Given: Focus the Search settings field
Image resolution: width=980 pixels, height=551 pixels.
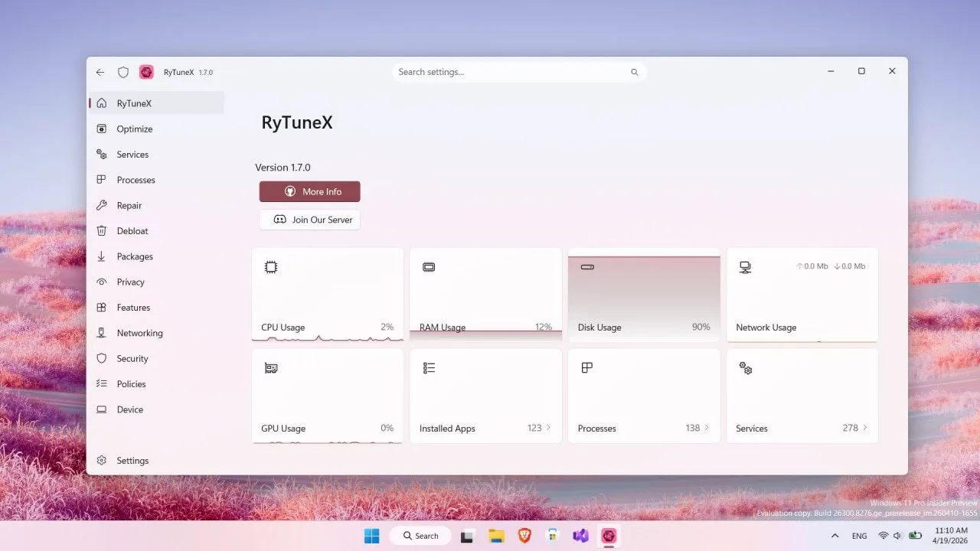Looking at the screenshot, I should [x=519, y=72].
